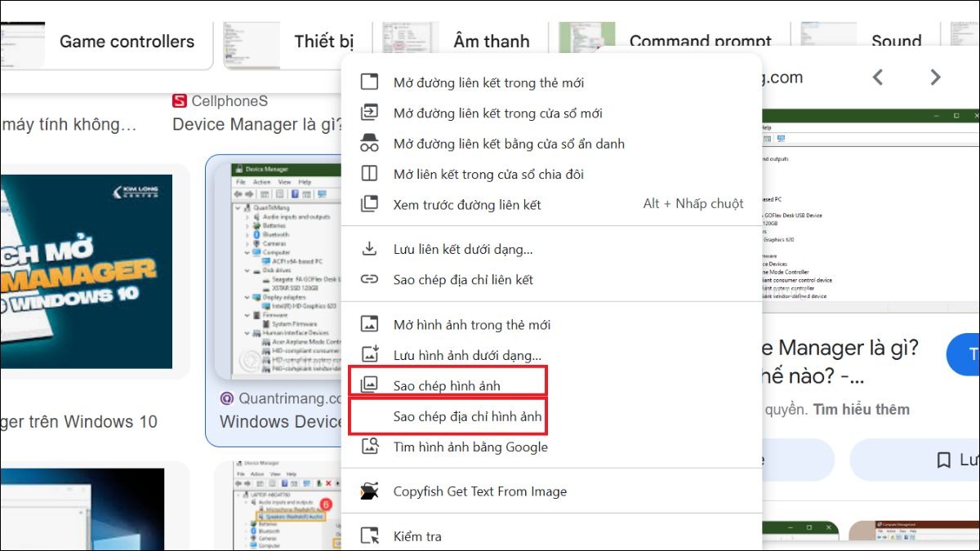
Task: Click the chain link icon for 'Sao chép địa chỉ liên kết'
Action: (x=370, y=279)
